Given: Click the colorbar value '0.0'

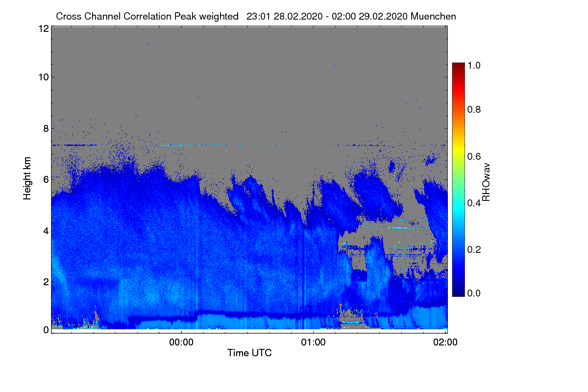Looking at the screenshot, I should tap(474, 293).
